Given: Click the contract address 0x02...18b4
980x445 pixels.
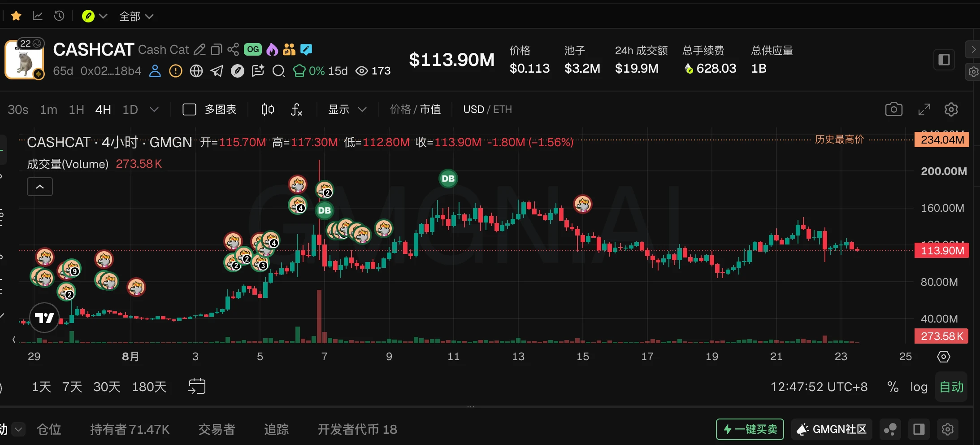Looking at the screenshot, I should click(x=111, y=71).
